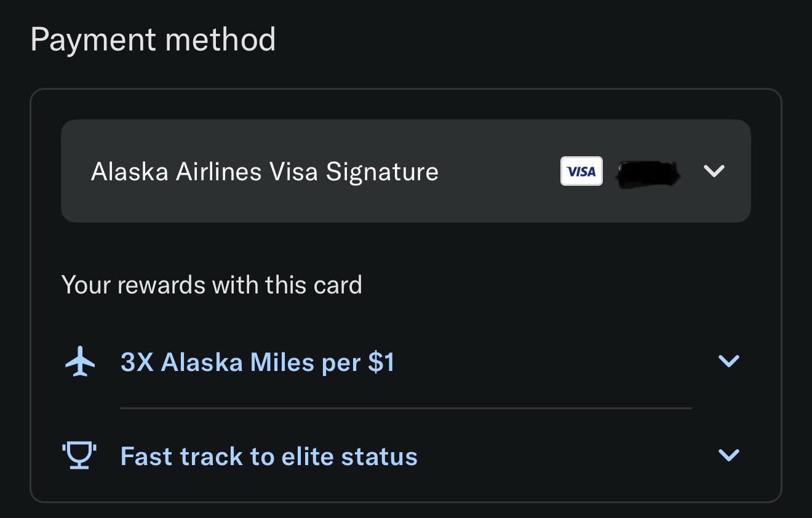The width and height of the screenshot is (812, 518).
Task: Click the "Payment method" heading
Action: pos(153,41)
